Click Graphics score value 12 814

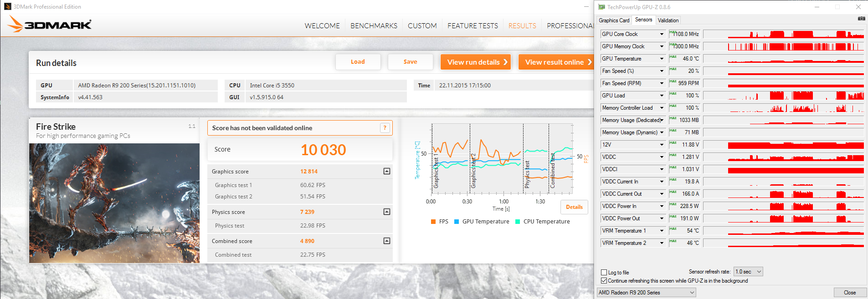309,172
